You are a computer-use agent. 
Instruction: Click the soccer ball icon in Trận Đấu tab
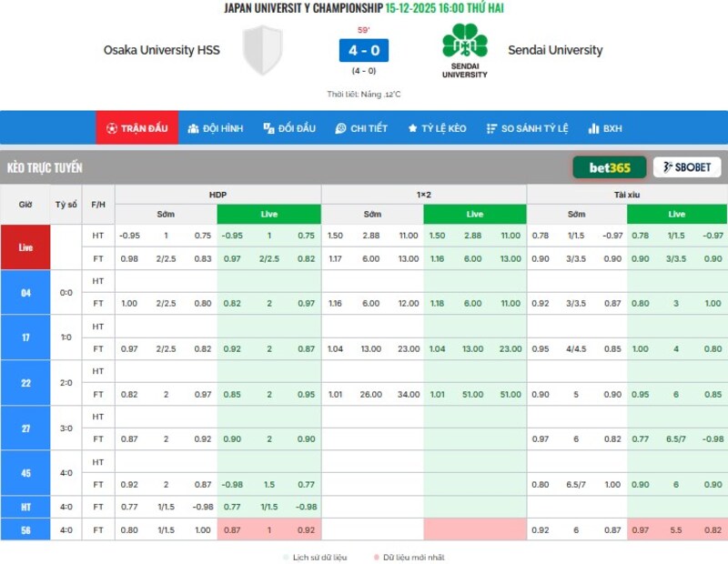point(111,128)
